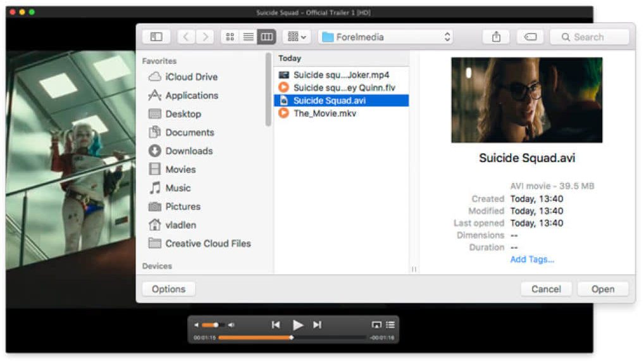The width and height of the screenshot is (644, 361).
Task: Switch to icon view
Action: click(x=230, y=37)
